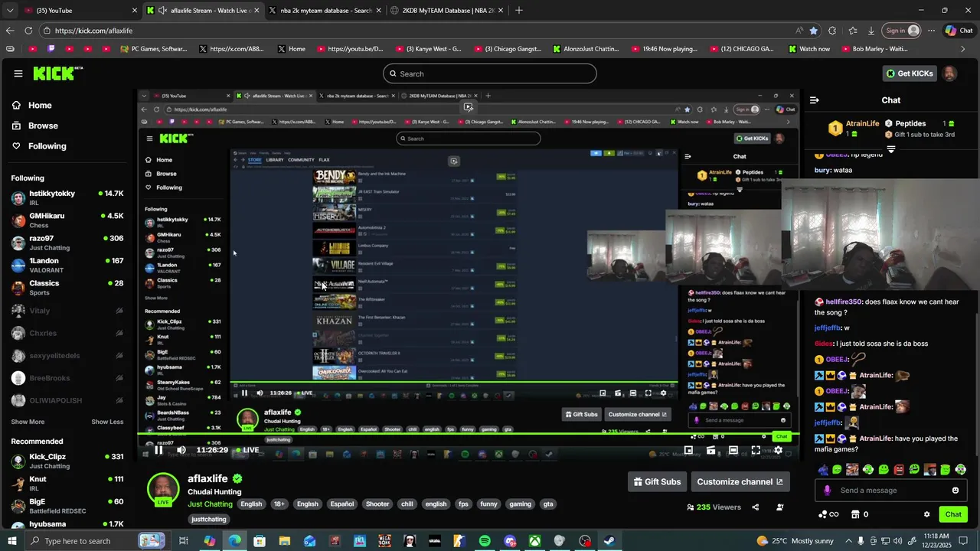The width and height of the screenshot is (980, 551).
Task: Collapse following list with Show Less
Action: 107,422
